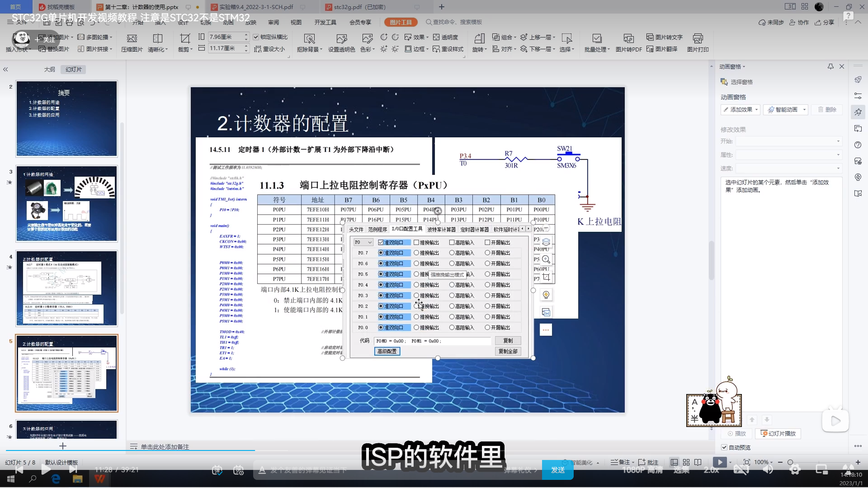Click the Batch Processing (批量处理) icon
Image resolution: width=868 pixels, height=488 pixels.
[597, 38]
